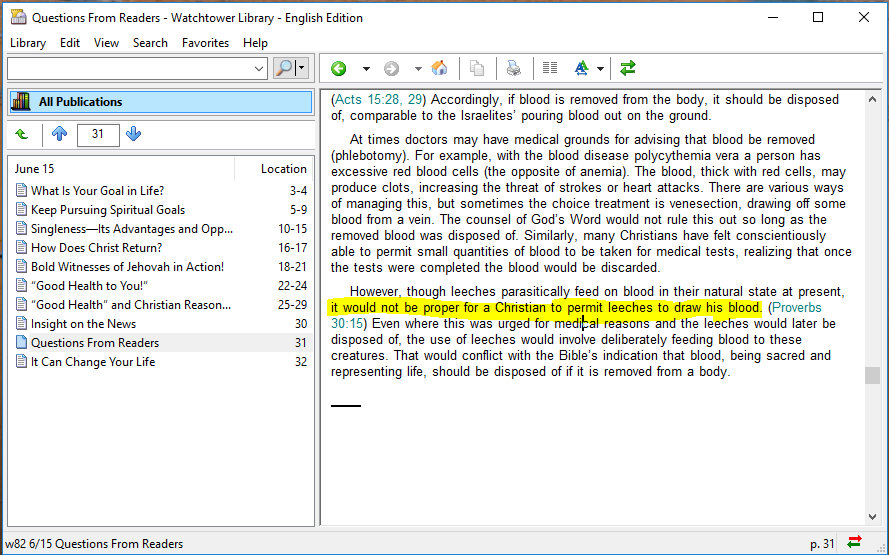Click the green return-up-level arrow icon
This screenshot has height=555, width=889.
22,134
